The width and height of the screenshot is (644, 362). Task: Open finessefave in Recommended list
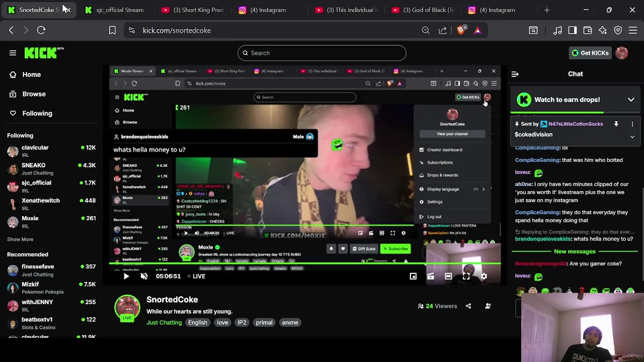click(51, 270)
